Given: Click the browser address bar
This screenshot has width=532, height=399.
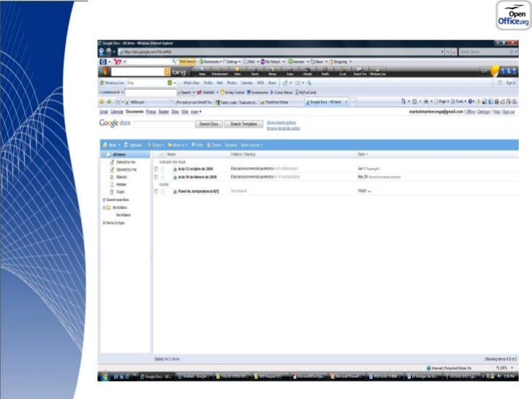Looking at the screenshot, I should tap(280, 52).
